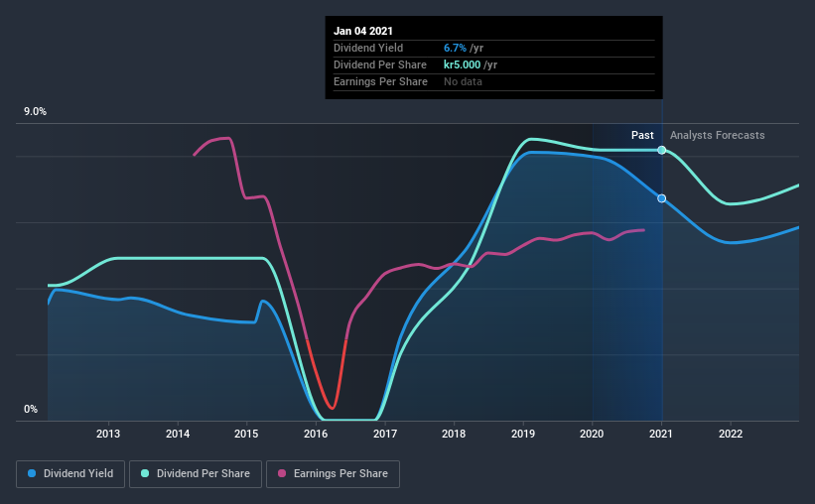Click the 'Analysts Forecasts' label
The image size is (815, 504).
pyautogui.click(x=718, y=135)
